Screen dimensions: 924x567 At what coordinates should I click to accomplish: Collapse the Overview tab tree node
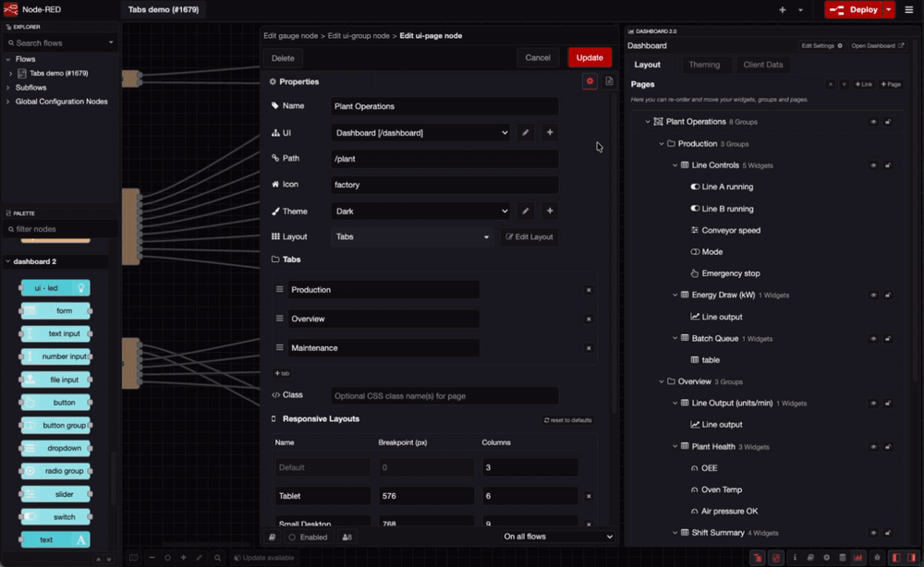(x=662, y=381)
